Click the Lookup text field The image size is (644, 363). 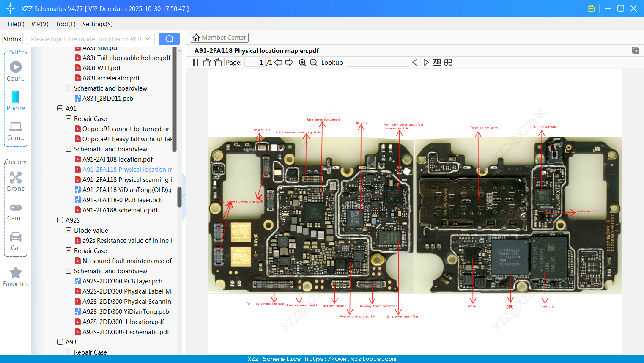point(377,62)
